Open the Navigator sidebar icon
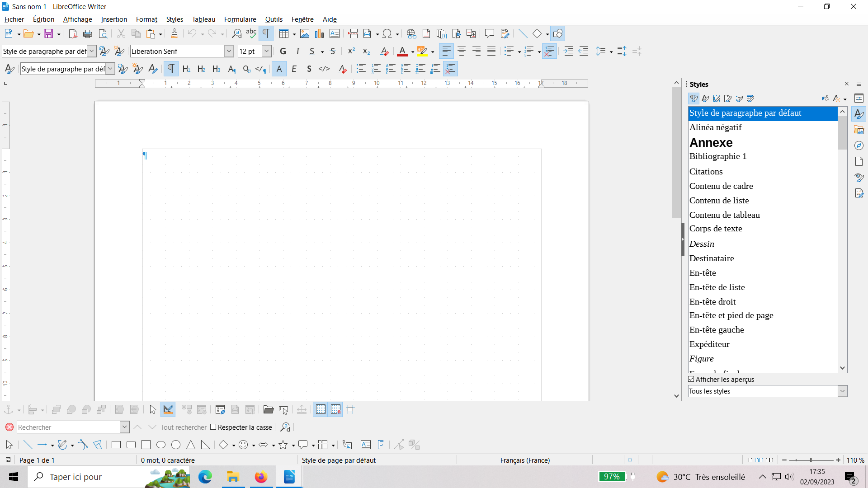The height and width of the screenshot is (488, 868). pyautogui.click(x=859, y=145)
